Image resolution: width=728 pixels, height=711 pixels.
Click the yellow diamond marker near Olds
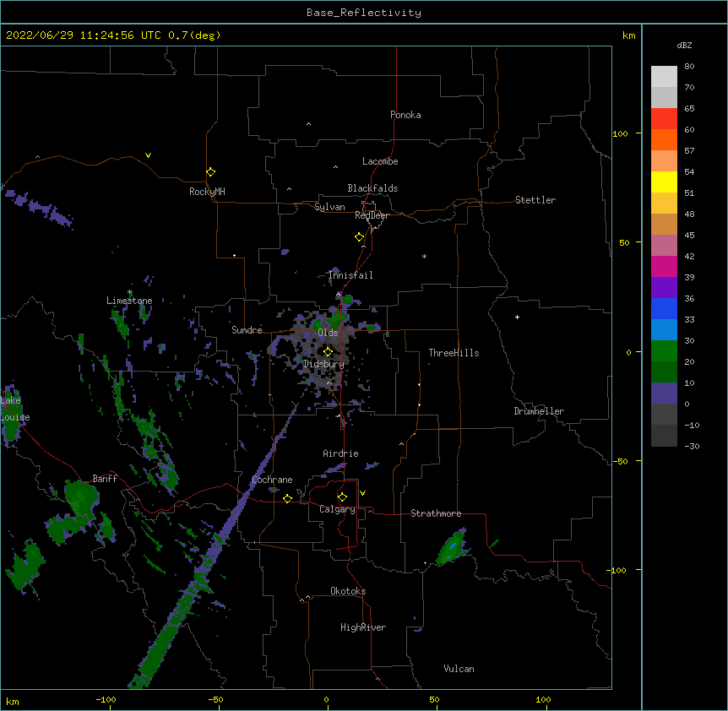pos(328,351)
